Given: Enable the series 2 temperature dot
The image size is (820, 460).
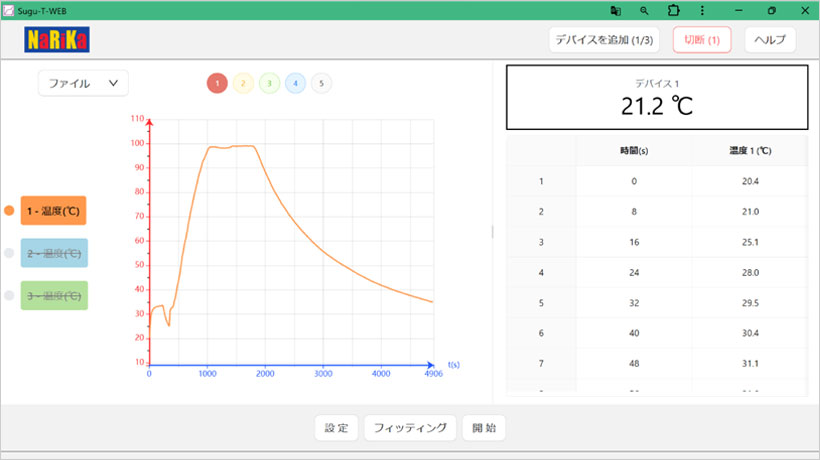Looking at the screenshot, I should click(x=10, y=253).
